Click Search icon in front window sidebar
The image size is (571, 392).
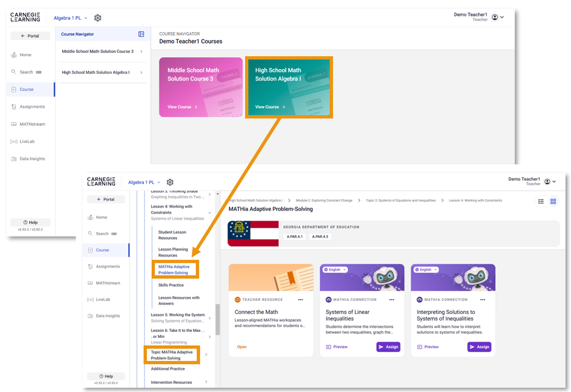90,234
